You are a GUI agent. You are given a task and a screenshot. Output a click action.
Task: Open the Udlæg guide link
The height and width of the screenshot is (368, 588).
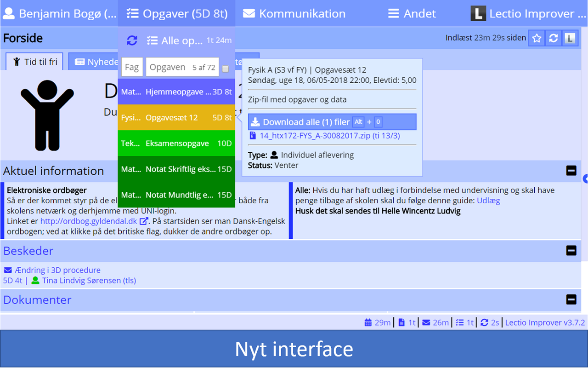[x=488, y=201]
